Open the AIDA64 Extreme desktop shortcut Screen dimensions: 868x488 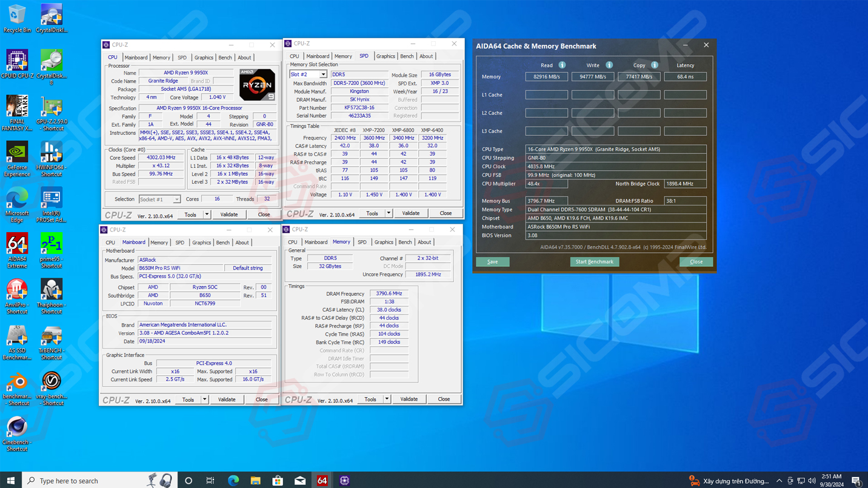click(x=17, y=245)
